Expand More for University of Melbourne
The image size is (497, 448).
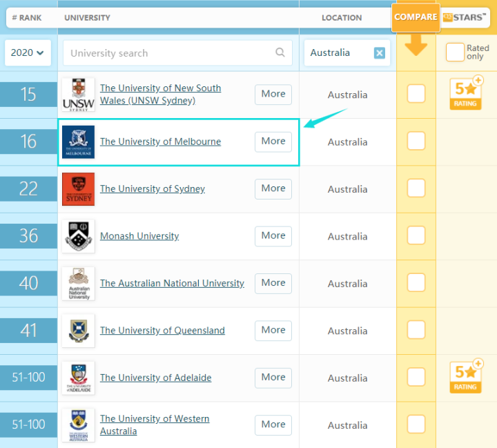point(273,142)
